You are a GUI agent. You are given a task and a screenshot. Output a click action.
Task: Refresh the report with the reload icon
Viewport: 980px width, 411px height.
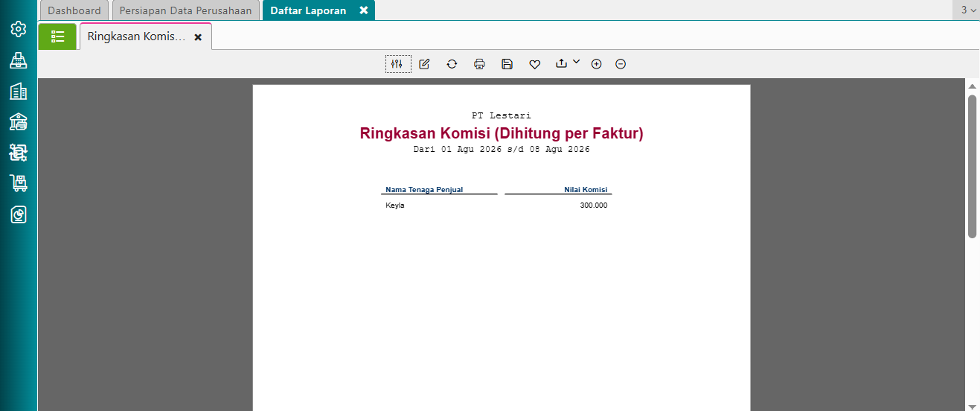452,64
